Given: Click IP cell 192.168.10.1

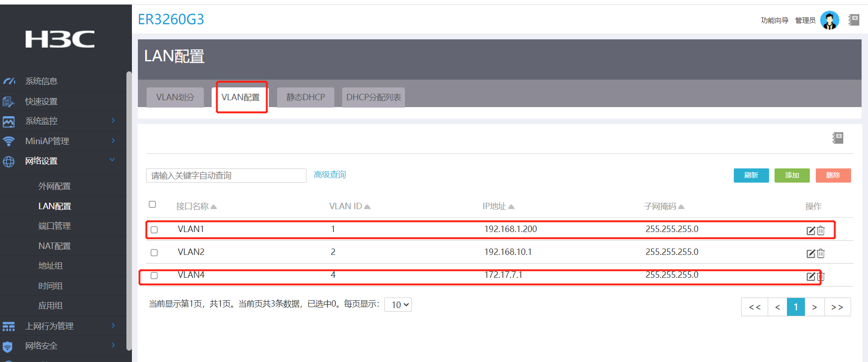Looking at the screenshot, I should [x=508, y=252].
